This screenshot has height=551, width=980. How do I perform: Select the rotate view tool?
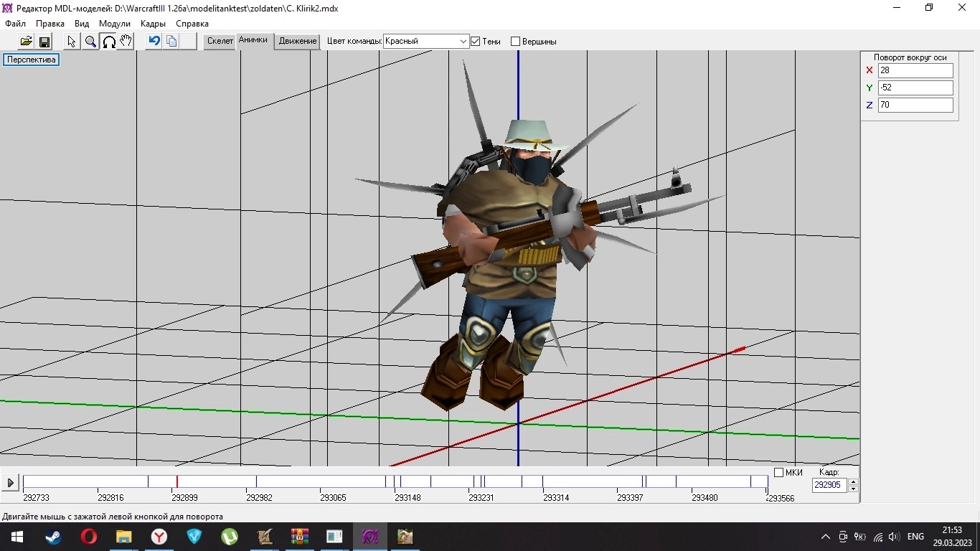point(109,42)
